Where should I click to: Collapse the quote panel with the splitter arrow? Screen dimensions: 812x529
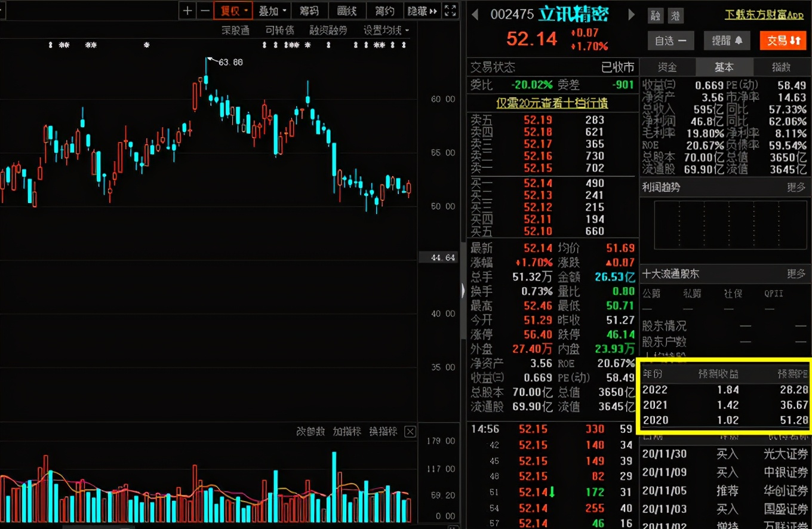click(463, 291)
